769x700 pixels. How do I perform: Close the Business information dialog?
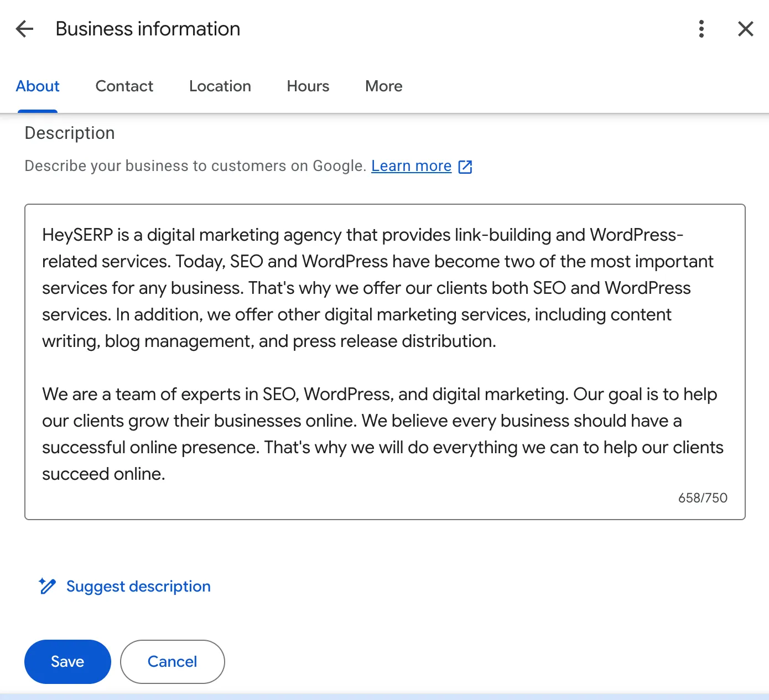746,29
